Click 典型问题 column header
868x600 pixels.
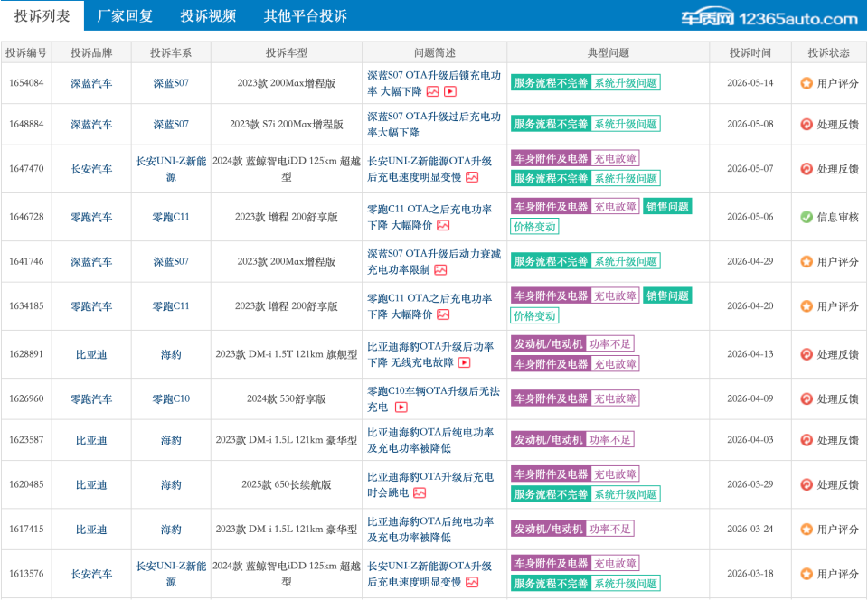[x=608, y=52]
